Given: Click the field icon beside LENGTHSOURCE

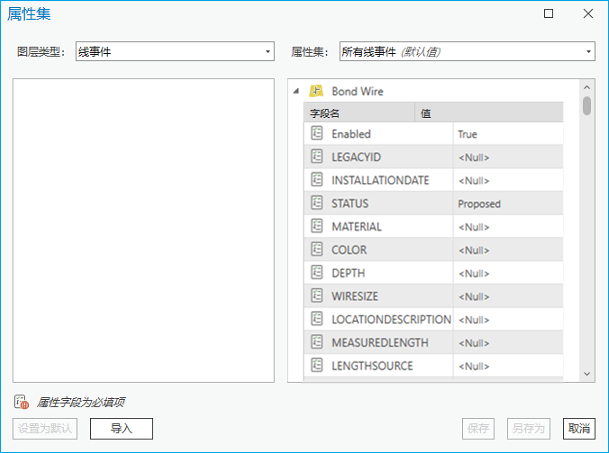Looking at the screenshot, I should tap(317, 366).
